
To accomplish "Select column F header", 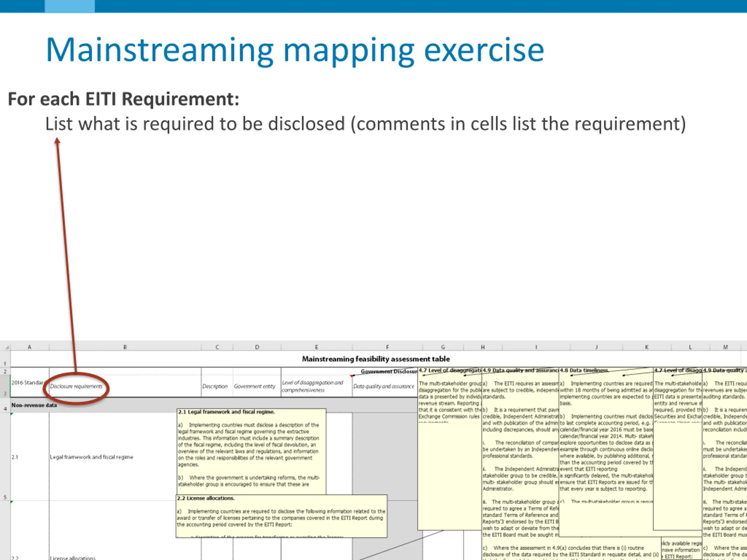I will [387, 347].
